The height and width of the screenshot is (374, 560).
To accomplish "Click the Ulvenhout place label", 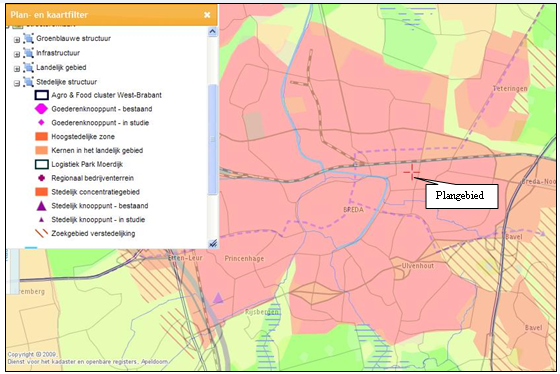I will (418, 266).
